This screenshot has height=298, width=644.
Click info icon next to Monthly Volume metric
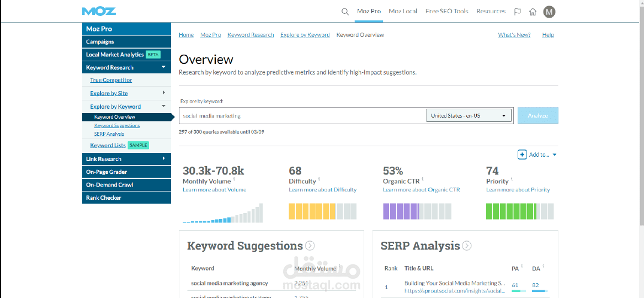pyautogui.click(x=235, y=179)
